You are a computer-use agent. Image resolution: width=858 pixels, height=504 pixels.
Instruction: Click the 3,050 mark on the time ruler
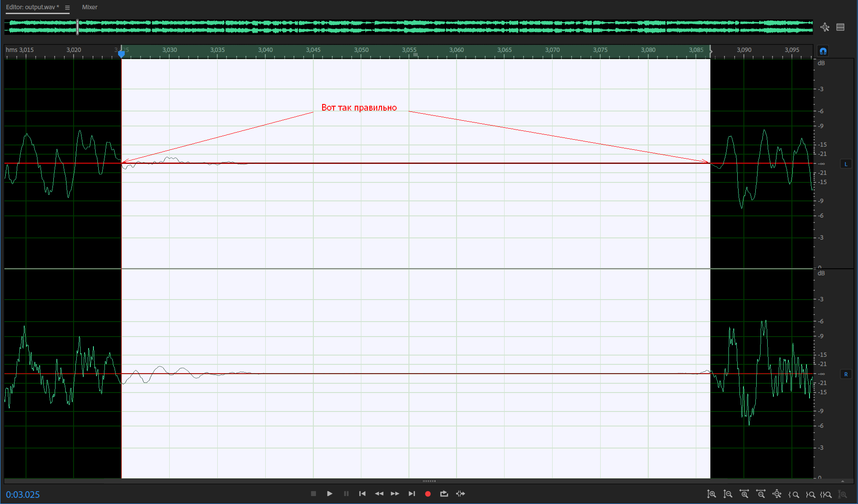361,50
